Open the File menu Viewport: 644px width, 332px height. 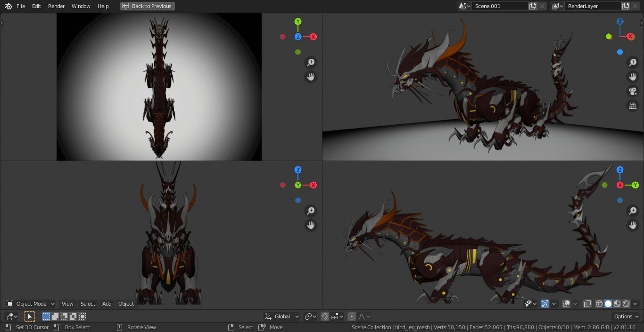click(21, 6)
